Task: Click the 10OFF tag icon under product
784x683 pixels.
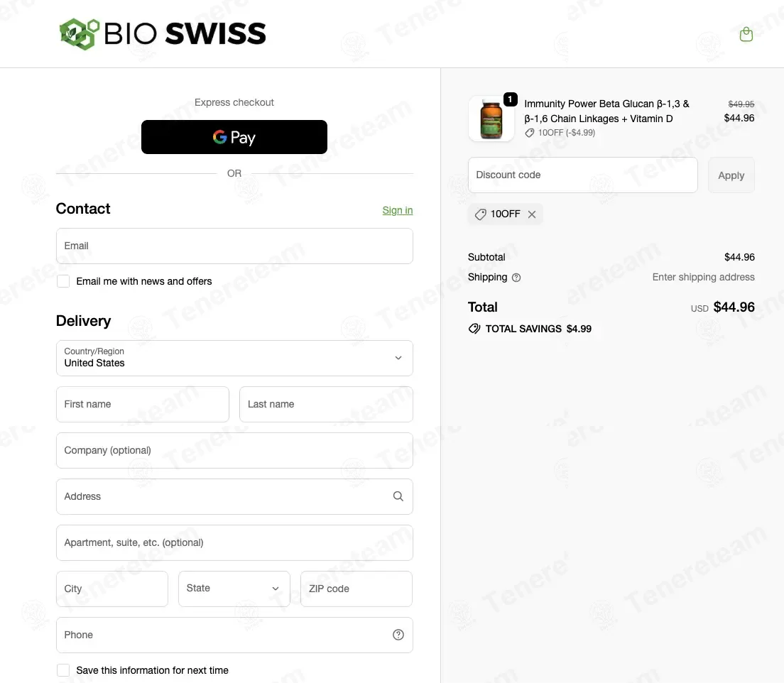Action: click(530, 133)
